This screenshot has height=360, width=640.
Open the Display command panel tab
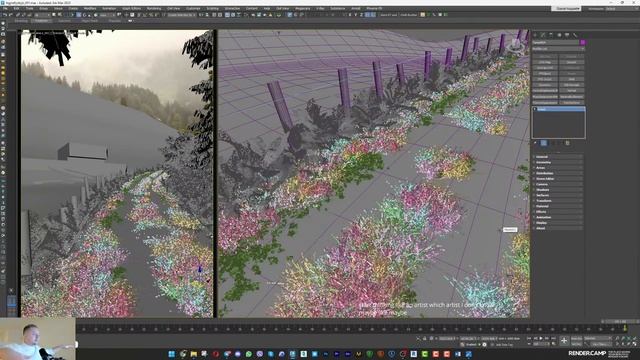[x=567, y=35]
